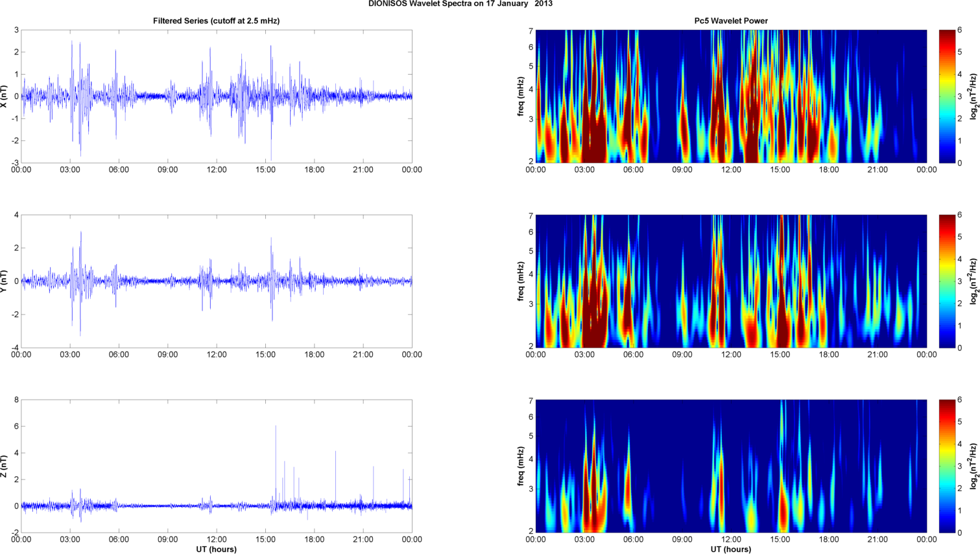Click the UT (hours) label under the bottom spectrogram

(731, 549)
